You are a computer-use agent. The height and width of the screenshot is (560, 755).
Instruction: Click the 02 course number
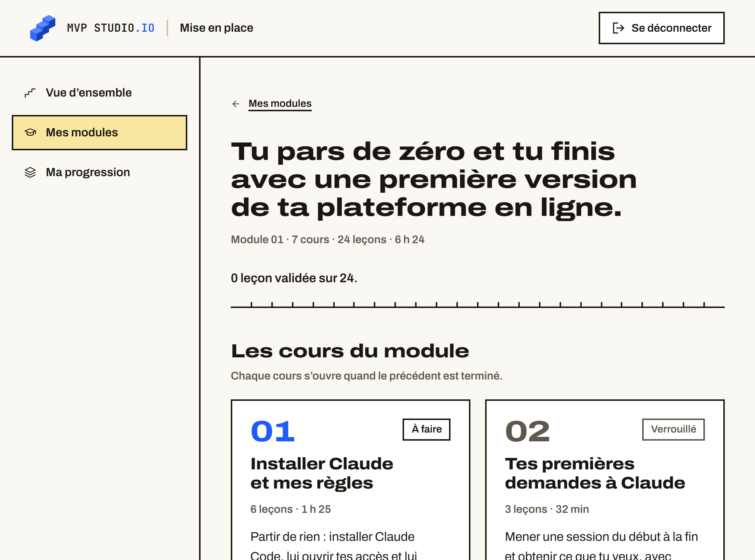528,431
